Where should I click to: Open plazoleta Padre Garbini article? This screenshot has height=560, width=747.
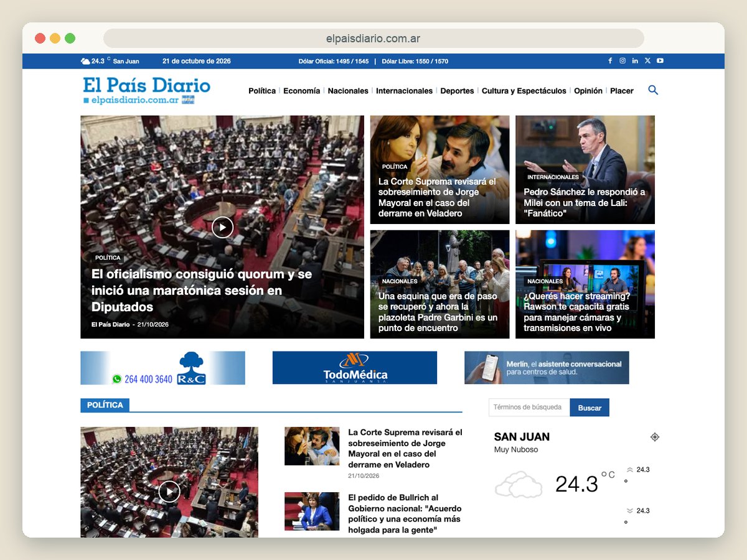point(439,284)
